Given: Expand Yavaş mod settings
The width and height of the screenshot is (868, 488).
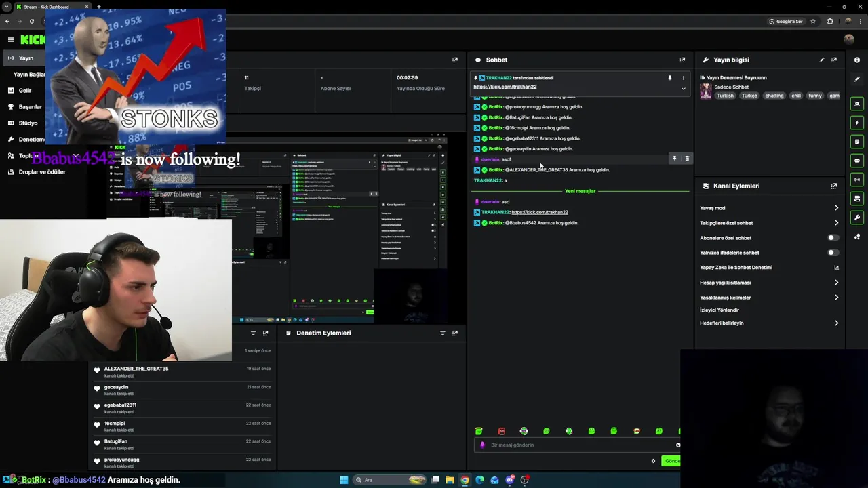Looking at the screenshot, I should tap(769, 208).
